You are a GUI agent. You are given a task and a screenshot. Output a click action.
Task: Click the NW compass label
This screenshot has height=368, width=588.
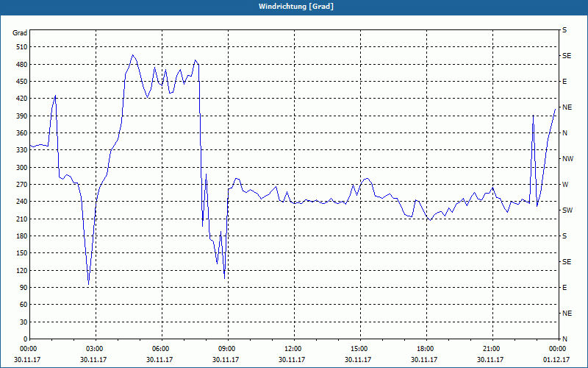(567, 159)
